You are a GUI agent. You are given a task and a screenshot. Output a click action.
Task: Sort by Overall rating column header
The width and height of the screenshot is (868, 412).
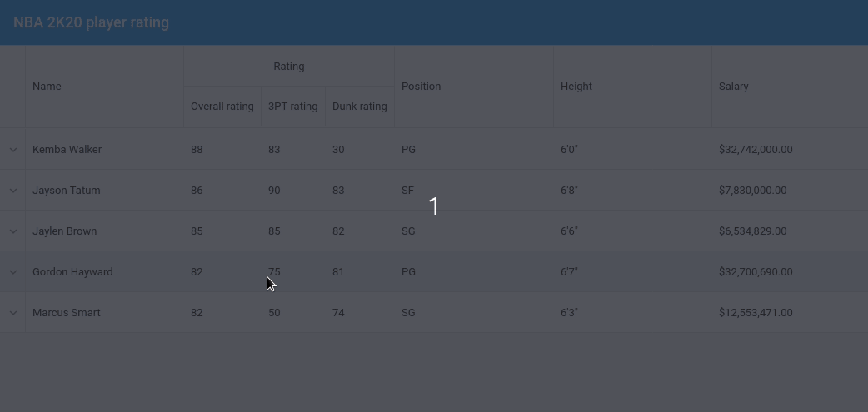click(x=222, y=107)
